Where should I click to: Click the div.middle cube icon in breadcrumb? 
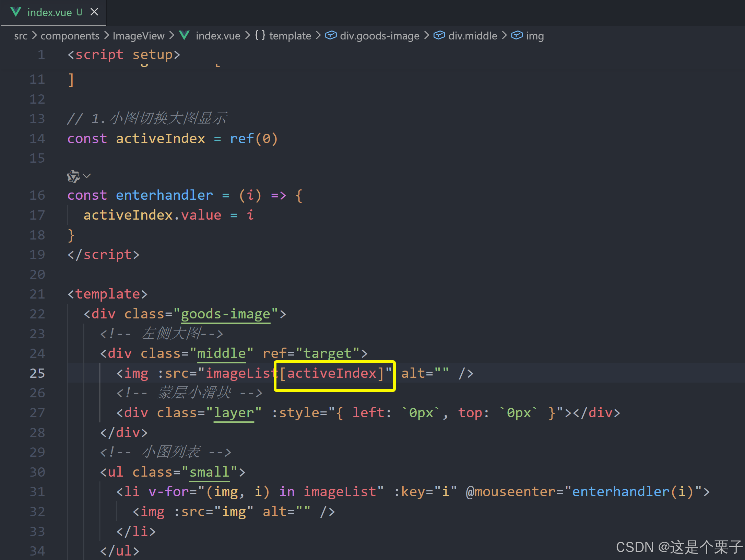[x=439, y=35]
